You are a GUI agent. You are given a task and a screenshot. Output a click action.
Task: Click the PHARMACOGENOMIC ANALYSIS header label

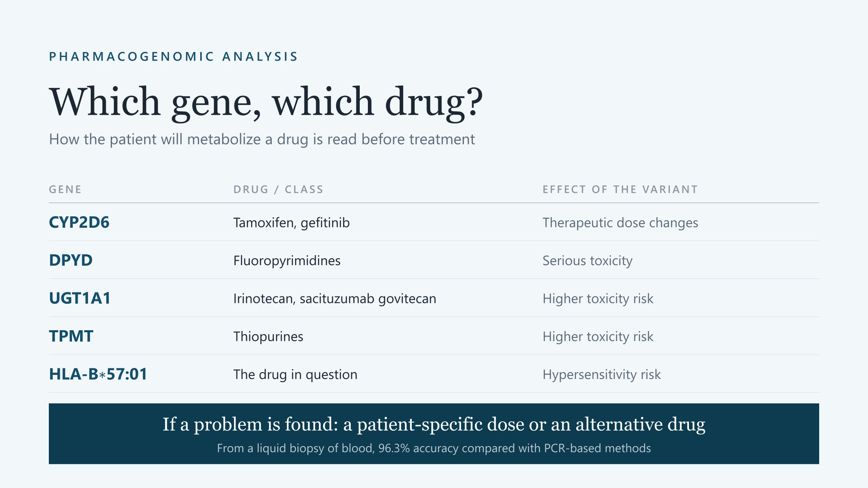[x=173, y=57]
